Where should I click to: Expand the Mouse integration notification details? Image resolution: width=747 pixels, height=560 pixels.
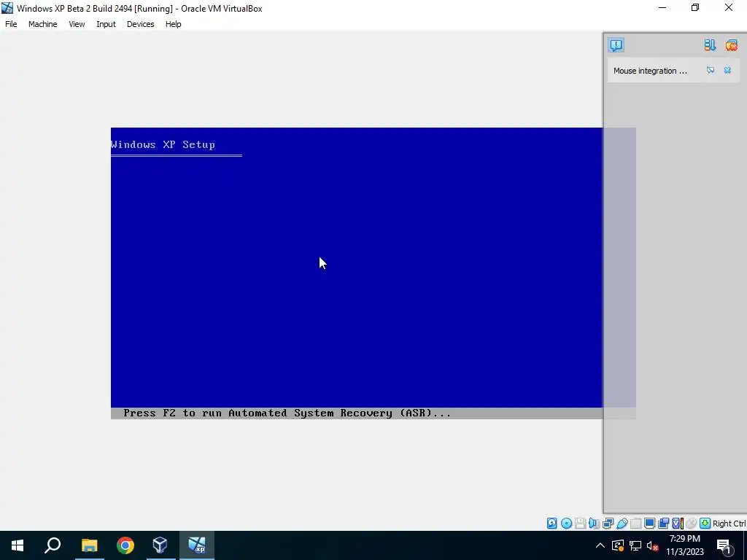tap(711, 71)
